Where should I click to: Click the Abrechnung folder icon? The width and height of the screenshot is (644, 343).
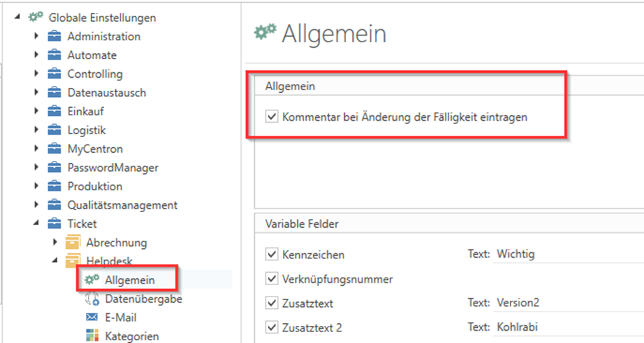point(73,242)
